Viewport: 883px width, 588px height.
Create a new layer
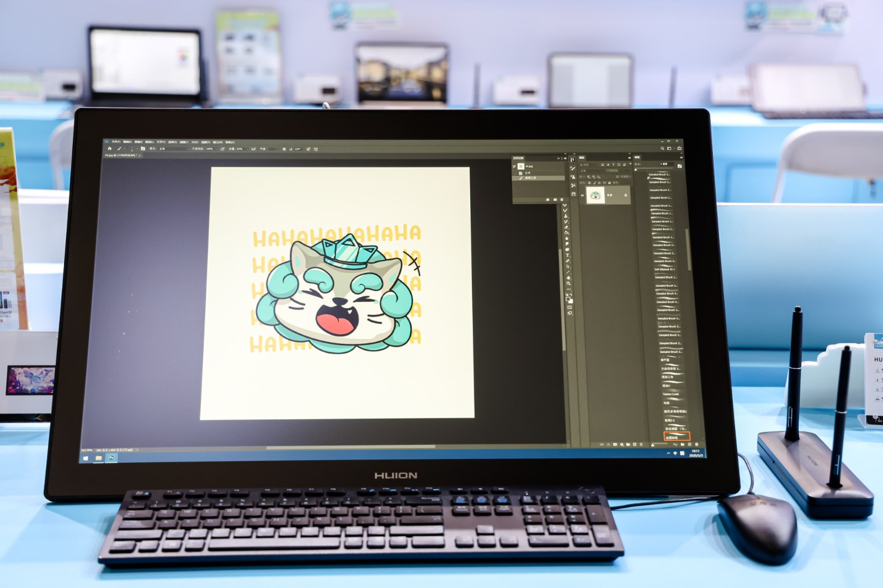coord(635,445)
